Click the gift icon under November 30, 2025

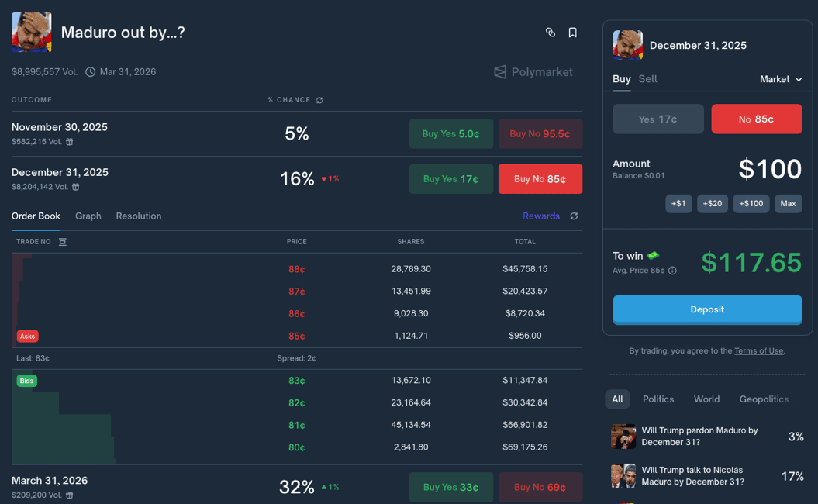70,142
